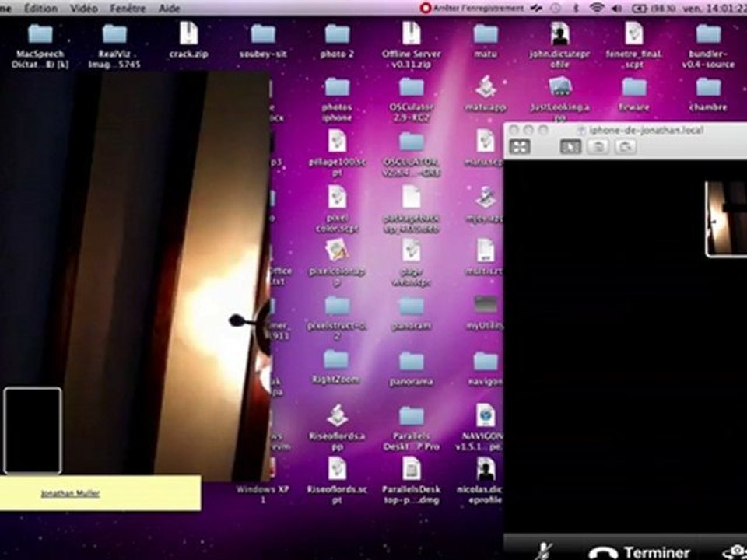Screen dimensions: 747x560
Task: Select the photos iphone folder
Action: [337, 99]
